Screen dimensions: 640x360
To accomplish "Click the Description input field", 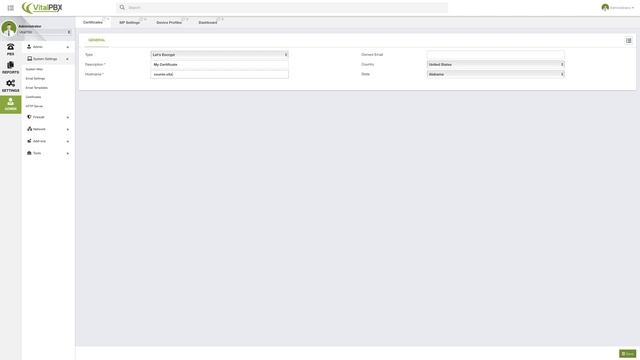I will click(x=220, y=64).
